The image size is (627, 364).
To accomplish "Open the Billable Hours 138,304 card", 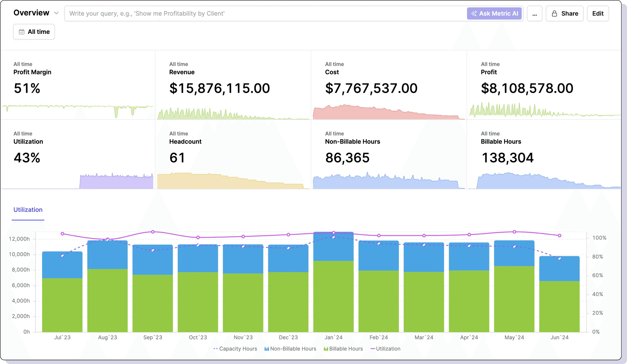I will (x=544, y=154).
